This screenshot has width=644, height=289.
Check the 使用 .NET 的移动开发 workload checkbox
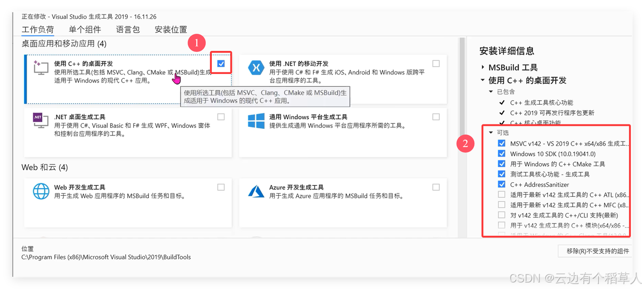point(436,63)
